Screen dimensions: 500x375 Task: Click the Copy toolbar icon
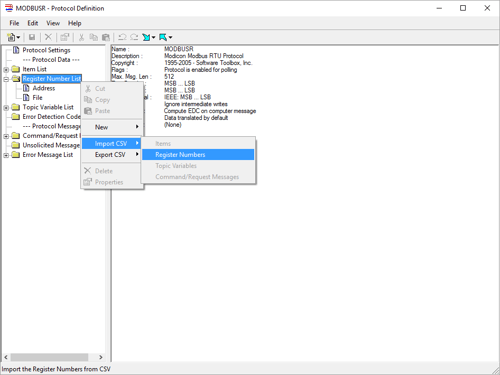[x=94, y=37]
